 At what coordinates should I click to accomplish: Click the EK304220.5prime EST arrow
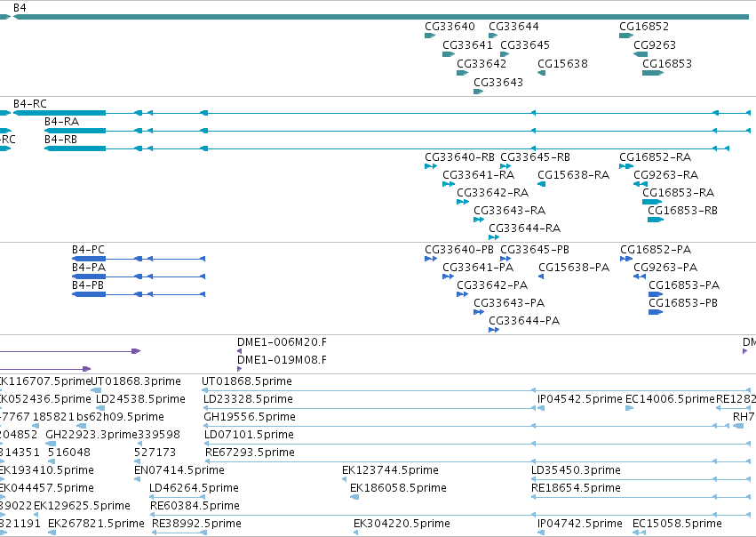click(356, 533)
